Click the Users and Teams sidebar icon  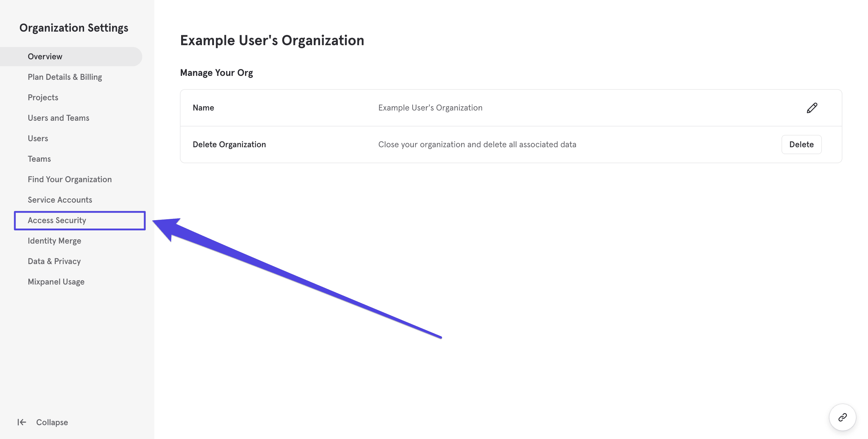point(58,118)
